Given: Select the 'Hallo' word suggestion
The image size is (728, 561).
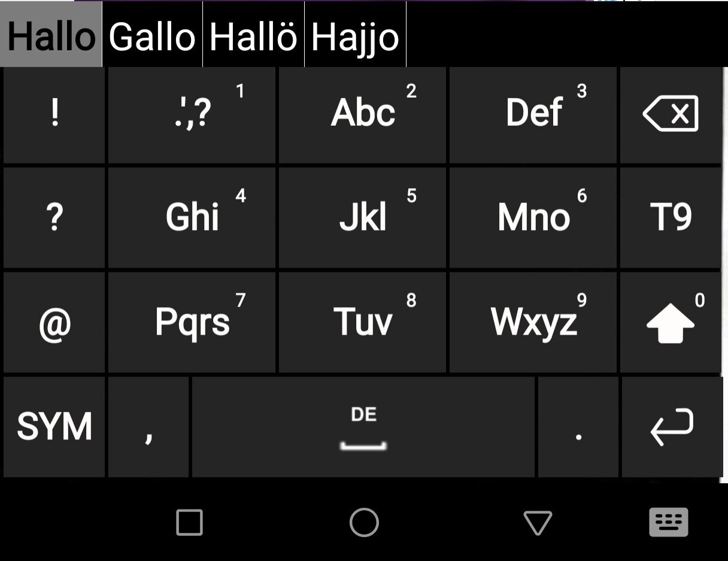Looking at the screenshot, I should click(51, 36).
